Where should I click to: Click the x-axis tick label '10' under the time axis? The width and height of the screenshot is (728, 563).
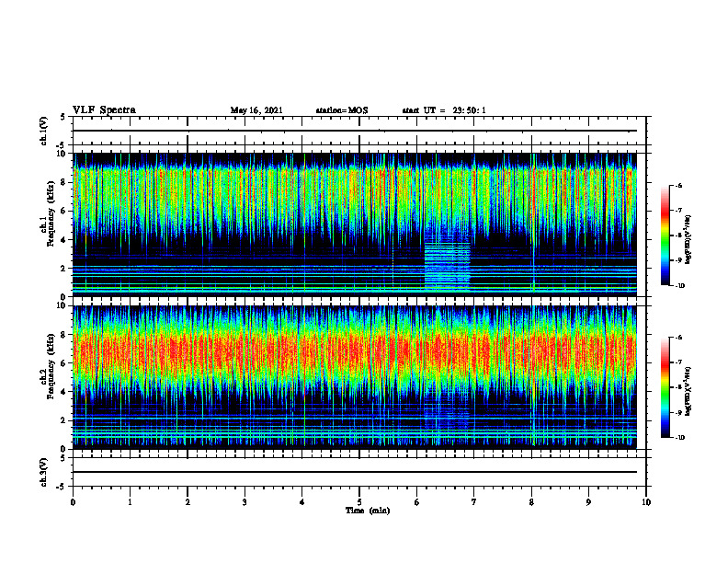tap(646, 502)
